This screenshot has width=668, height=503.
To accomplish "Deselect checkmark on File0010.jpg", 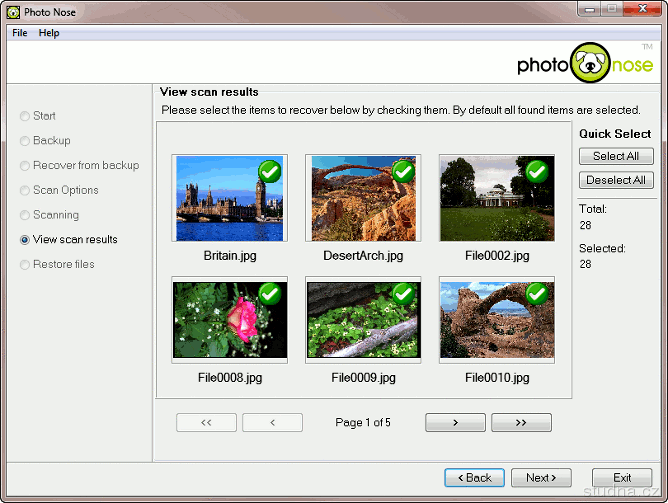I will 537,293.
